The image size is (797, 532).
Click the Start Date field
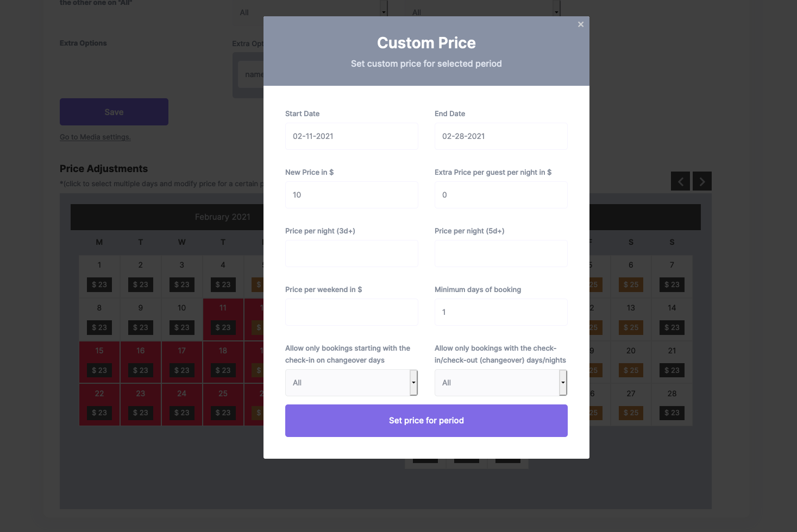[352, 136]
